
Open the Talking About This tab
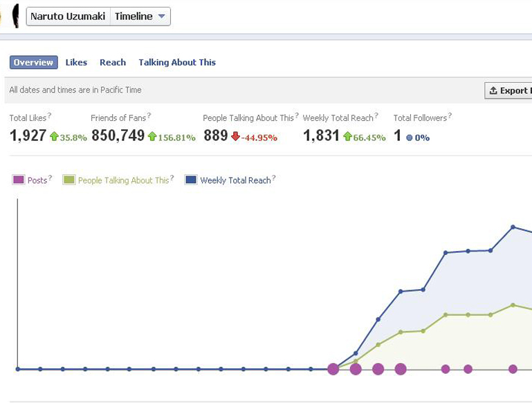177,62
